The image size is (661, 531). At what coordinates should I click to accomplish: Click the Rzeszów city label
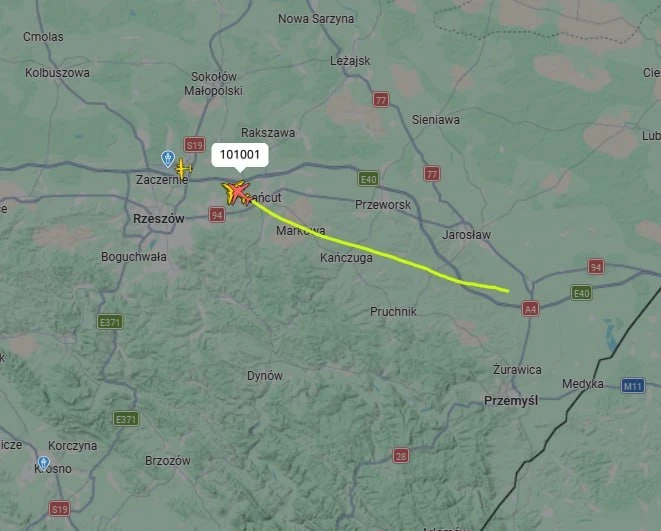[159, 219]
